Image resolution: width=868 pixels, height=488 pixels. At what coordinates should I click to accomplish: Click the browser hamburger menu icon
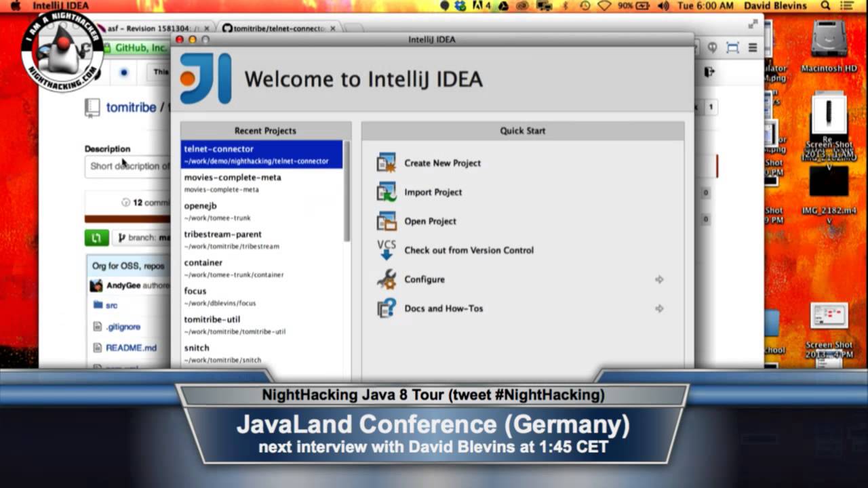[x=753, y=47]
